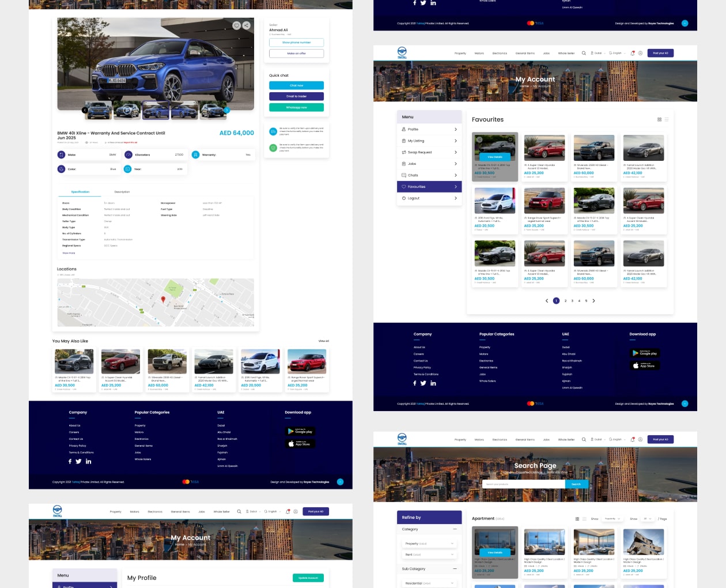Click Make an offer button

pyautogui.click(x=296, y=54)
